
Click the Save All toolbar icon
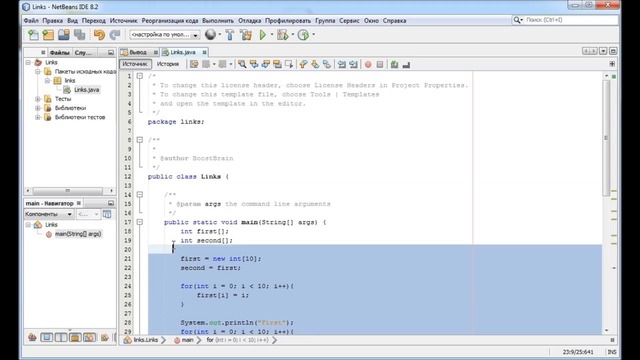79,35
